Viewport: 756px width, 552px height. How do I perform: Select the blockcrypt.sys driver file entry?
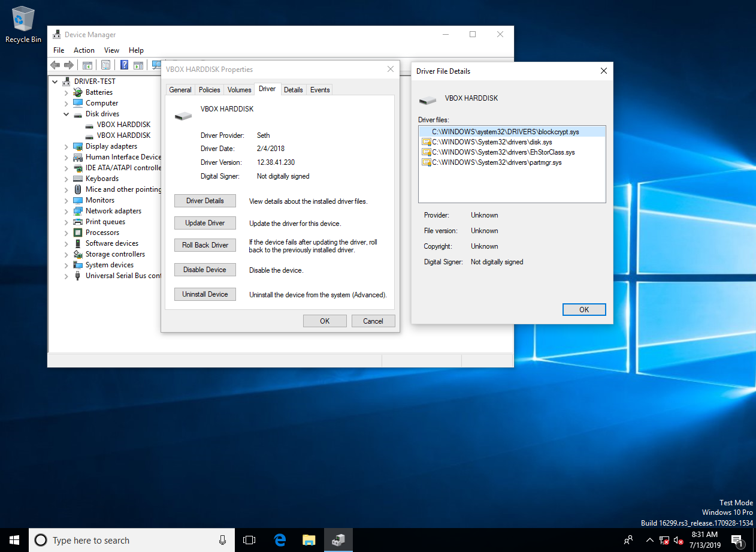512,132
